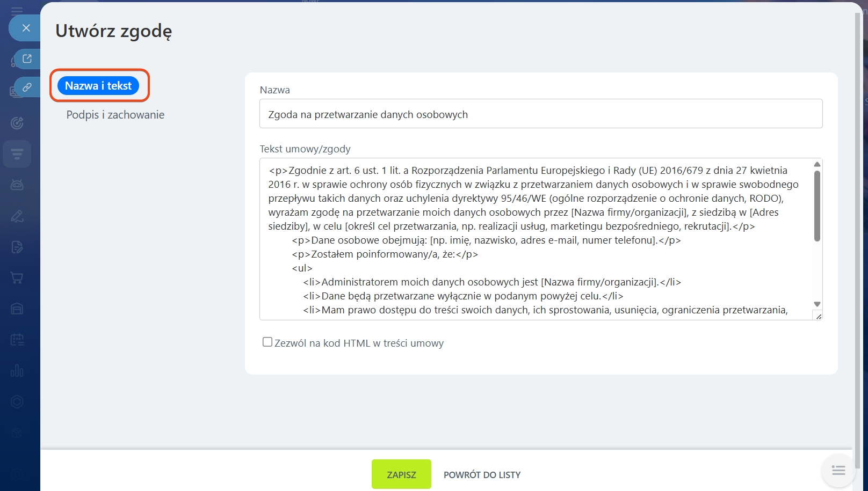The width and height of the screenshot is (868, 491).
Task: Click the floating list menu button
Action: click(x=838, y=471)
